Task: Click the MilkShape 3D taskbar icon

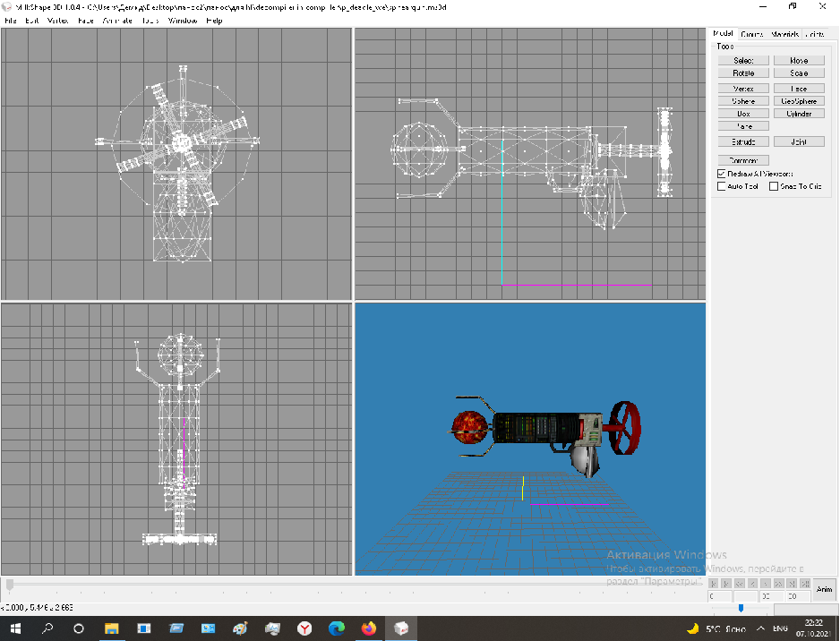Action: (401, 628)
